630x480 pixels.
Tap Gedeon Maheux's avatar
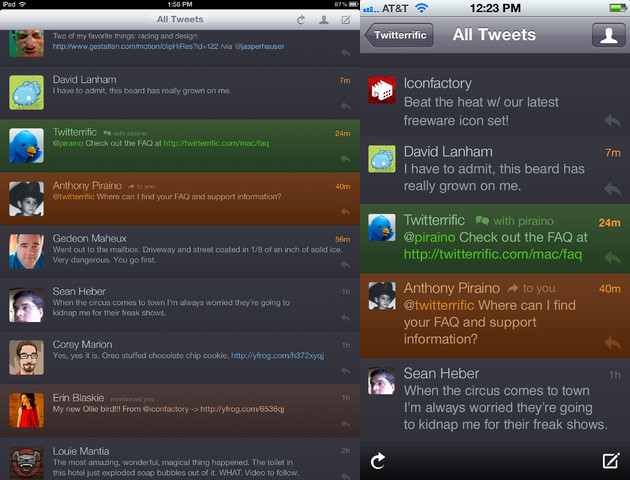[x=27, y=251]
